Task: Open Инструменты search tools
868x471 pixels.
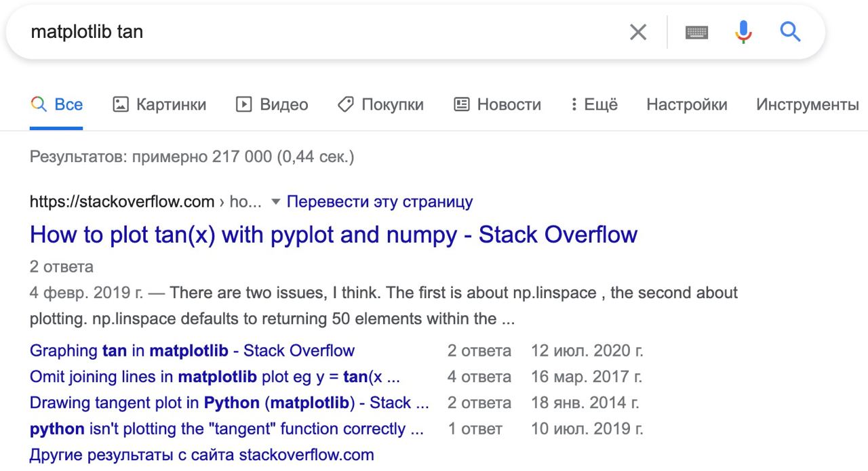Action: [x=807, y=105]
